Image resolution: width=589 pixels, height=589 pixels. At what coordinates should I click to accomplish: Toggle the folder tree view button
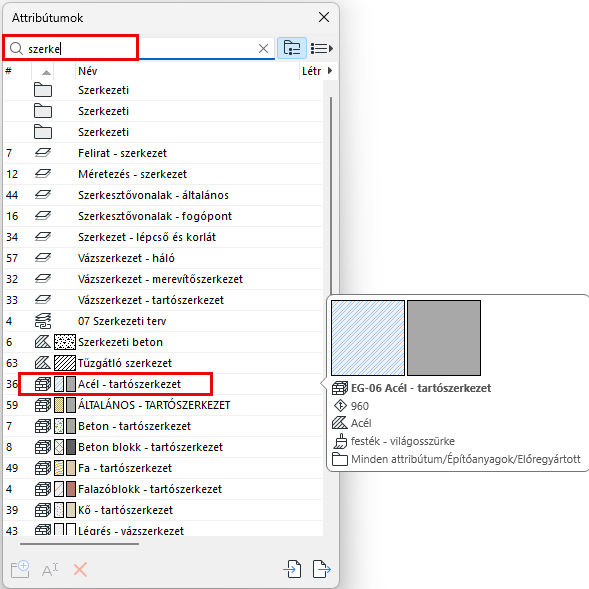292,48
